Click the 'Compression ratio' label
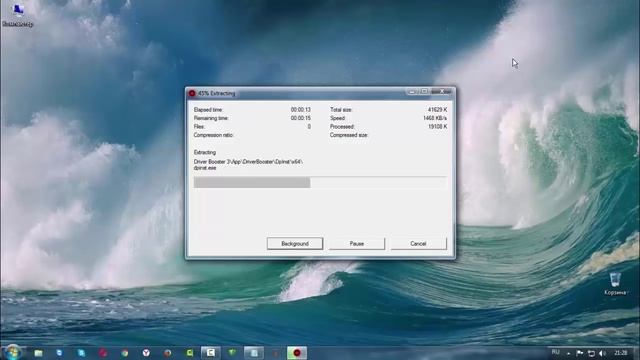The height and width of the screenshot is (360, 640). pyautogui.click(x=213, y=135)
